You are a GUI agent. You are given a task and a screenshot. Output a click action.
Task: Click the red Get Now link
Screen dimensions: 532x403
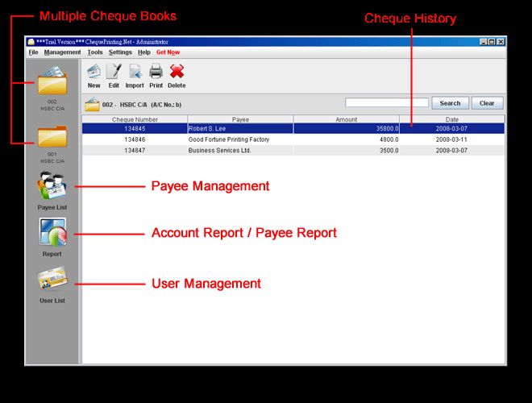point(168,52)
